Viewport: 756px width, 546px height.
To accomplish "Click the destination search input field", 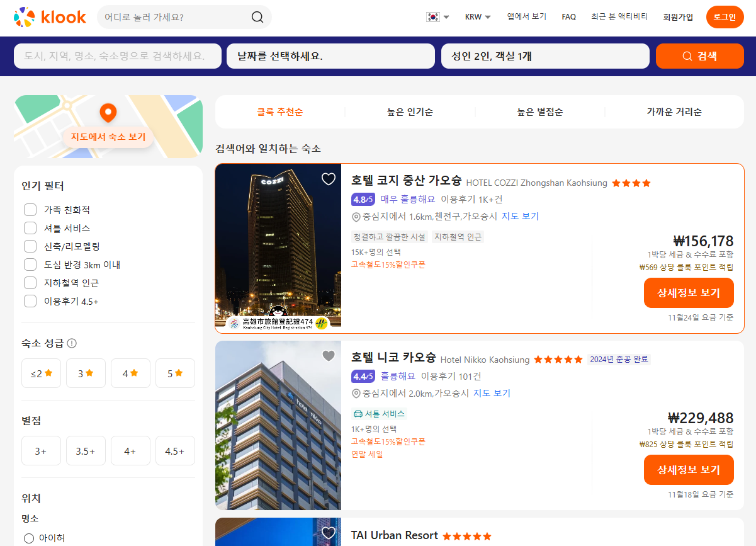I will pos(118,56).
